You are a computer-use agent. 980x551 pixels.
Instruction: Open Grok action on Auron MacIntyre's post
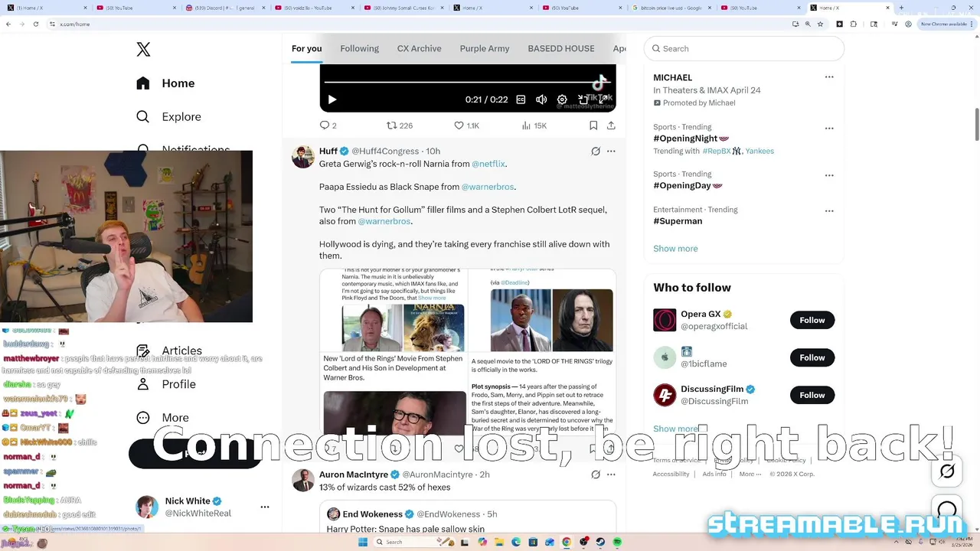pyautogui.click(x=596, y=474)
